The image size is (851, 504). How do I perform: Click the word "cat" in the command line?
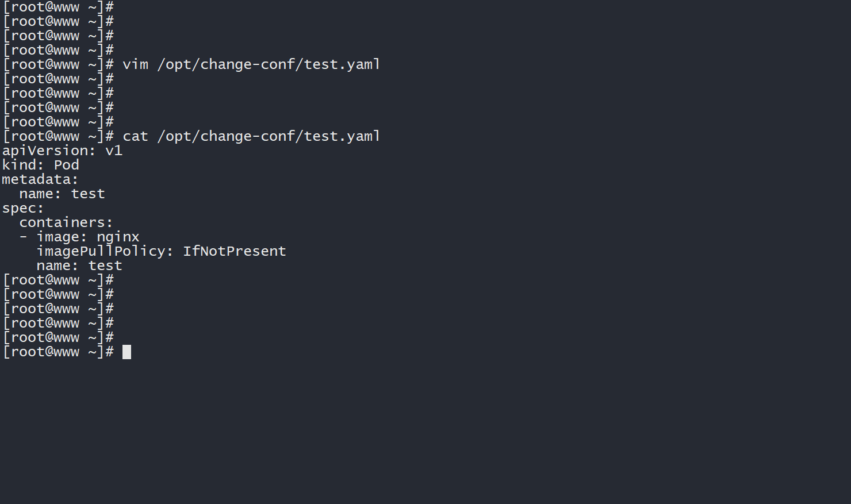[135, 136]
